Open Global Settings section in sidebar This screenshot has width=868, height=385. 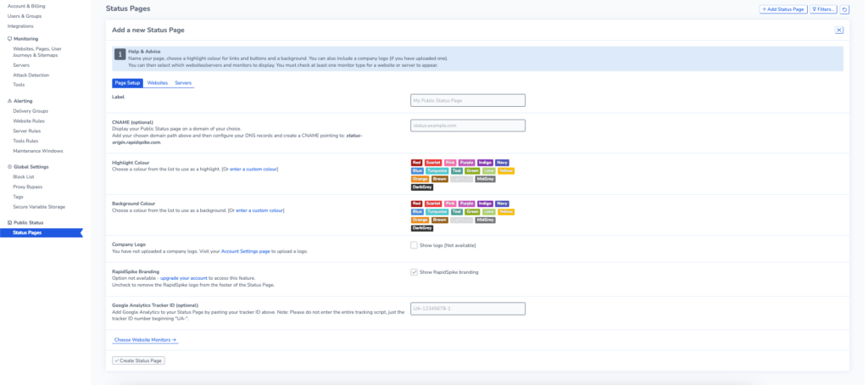(x=28, y=167)
